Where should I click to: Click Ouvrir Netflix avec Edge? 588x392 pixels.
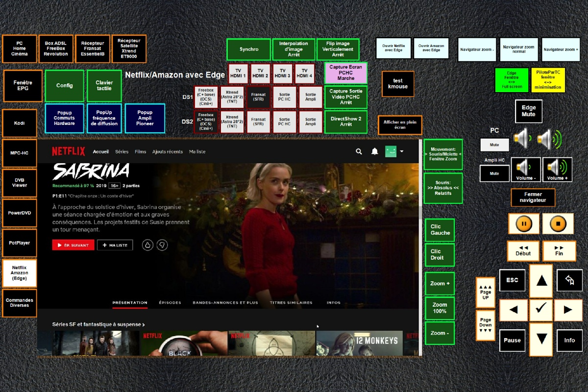coord(394,49)
